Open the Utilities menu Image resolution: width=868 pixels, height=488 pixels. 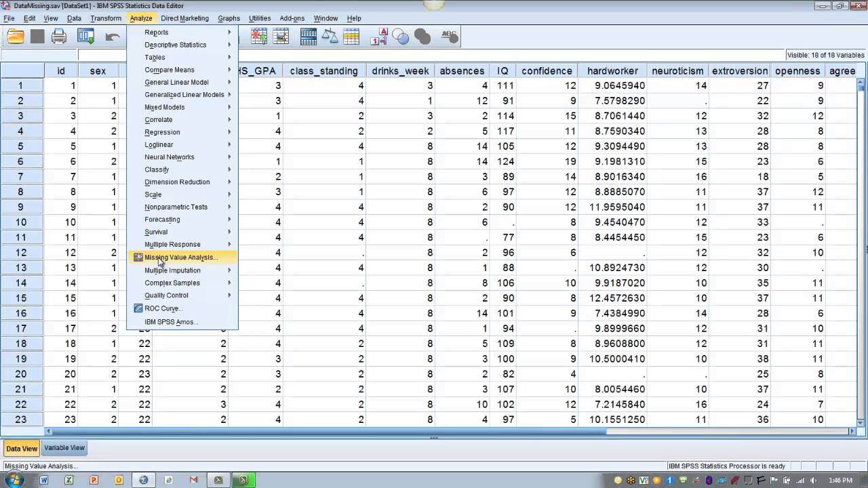coord(260,18)
